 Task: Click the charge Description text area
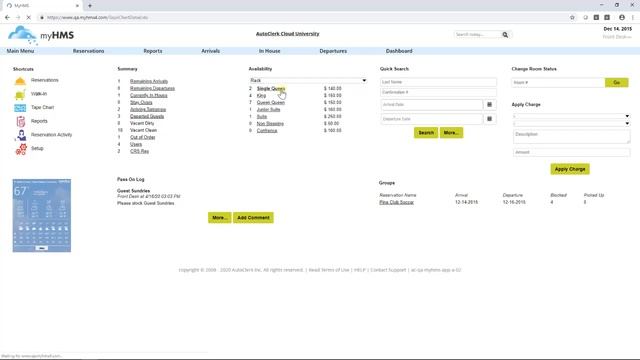tap(571, 137)
